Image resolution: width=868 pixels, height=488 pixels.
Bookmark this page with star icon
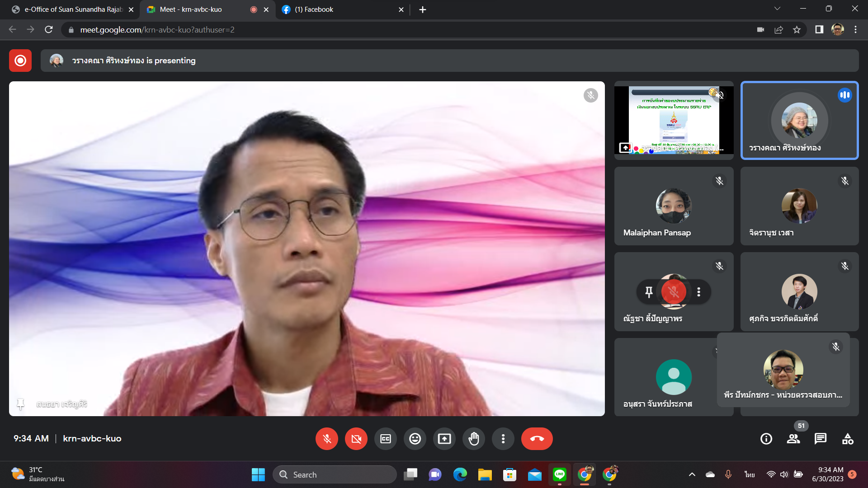(x=797, y=30)
